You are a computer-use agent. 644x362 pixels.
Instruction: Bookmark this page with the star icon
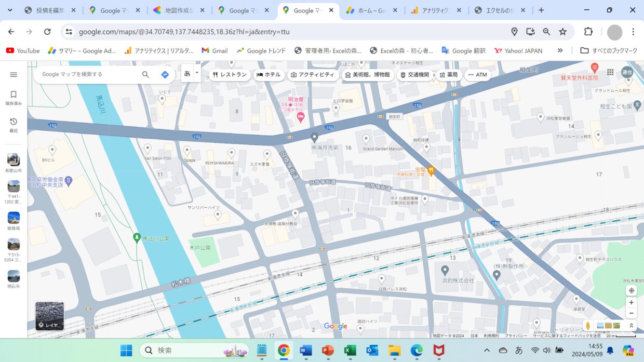click(562, 32)
